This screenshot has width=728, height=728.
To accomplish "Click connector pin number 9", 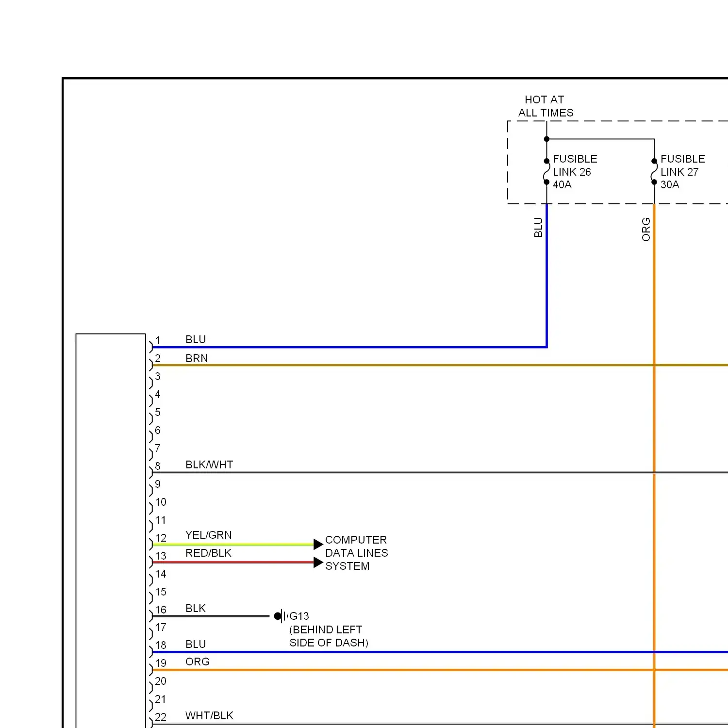I will tap(158, 484).
